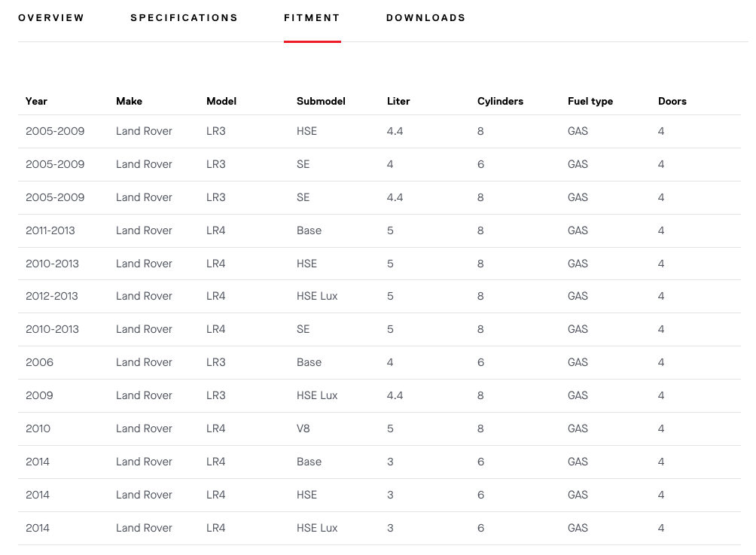This screenshot has width=756, height=555.
Task: Click the Doors column header
Action: 672,101
